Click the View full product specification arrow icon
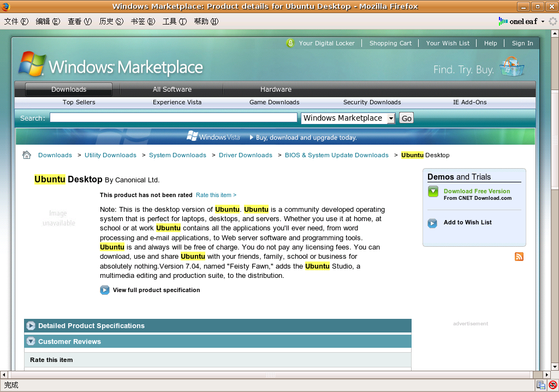Viewport: 559px width, 392px height. 104,290
